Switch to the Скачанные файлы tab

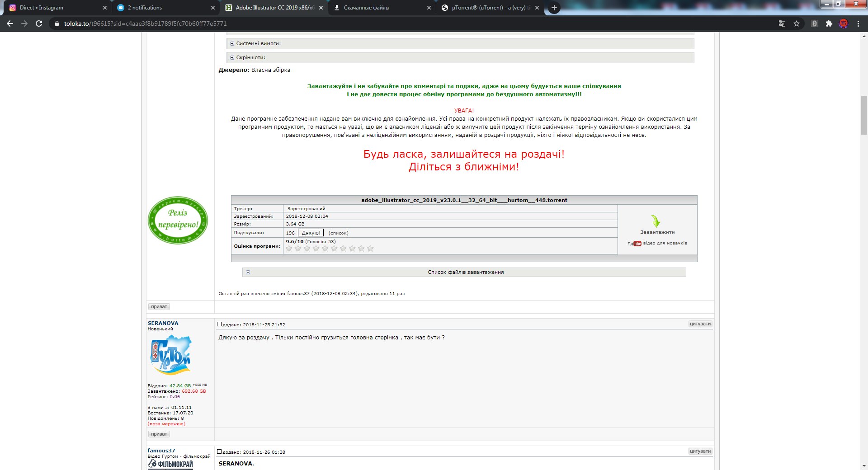click(382, 8)
